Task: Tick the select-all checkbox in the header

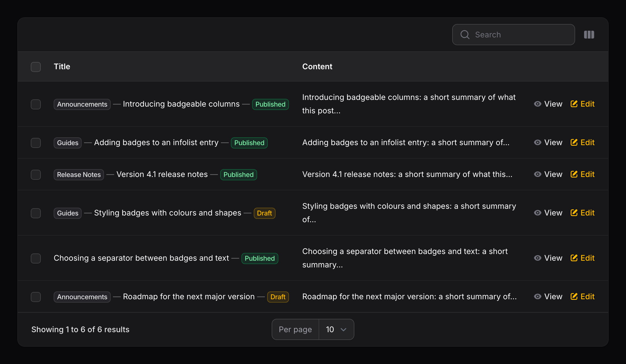Action: point(36,67)
